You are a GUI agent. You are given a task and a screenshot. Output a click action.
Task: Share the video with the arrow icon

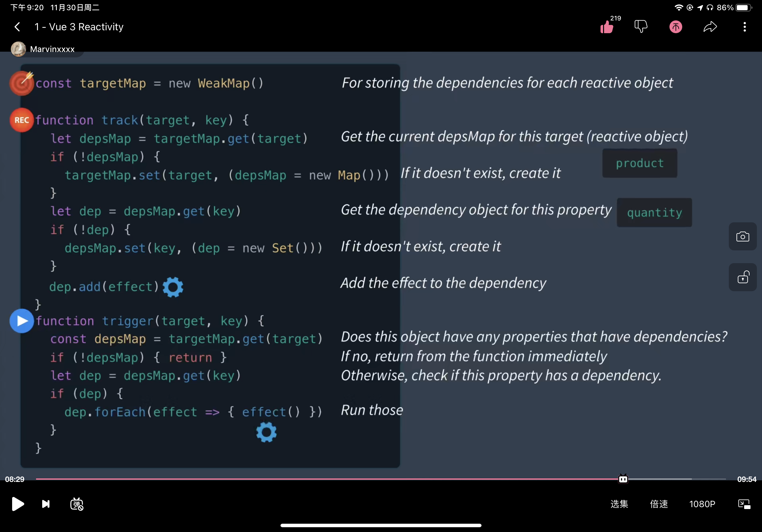(710, 27)
